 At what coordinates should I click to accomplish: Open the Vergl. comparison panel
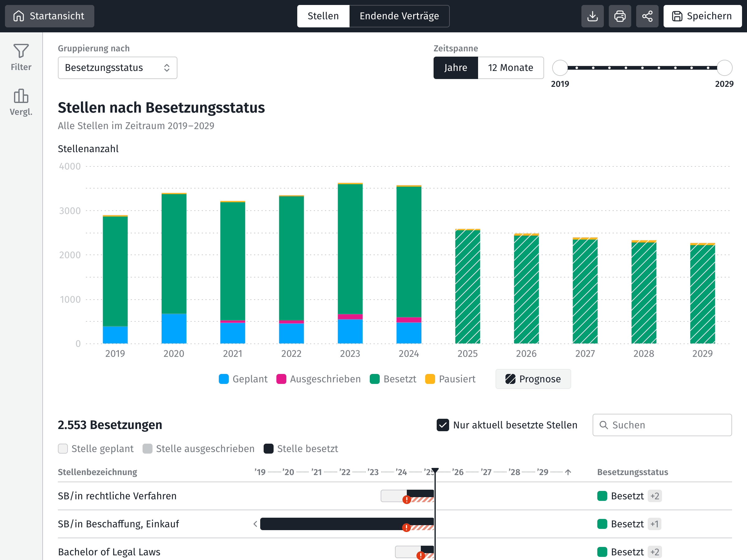click(21, 102)
